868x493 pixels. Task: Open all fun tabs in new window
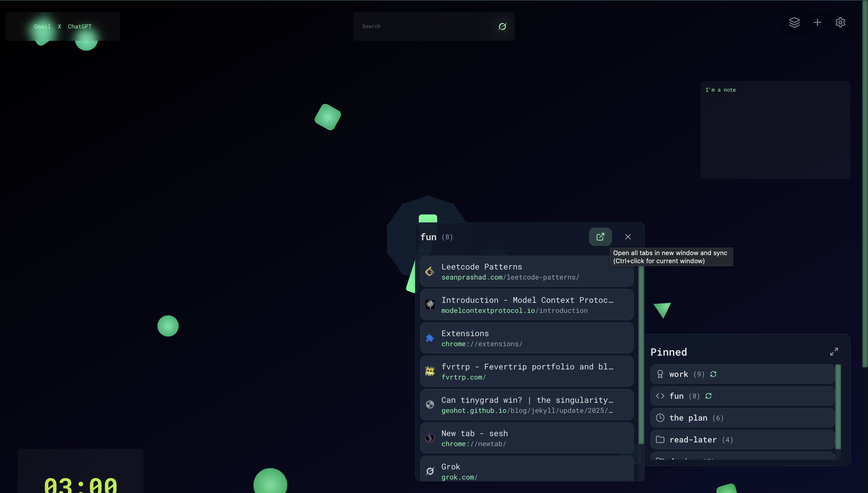point(600,237)
